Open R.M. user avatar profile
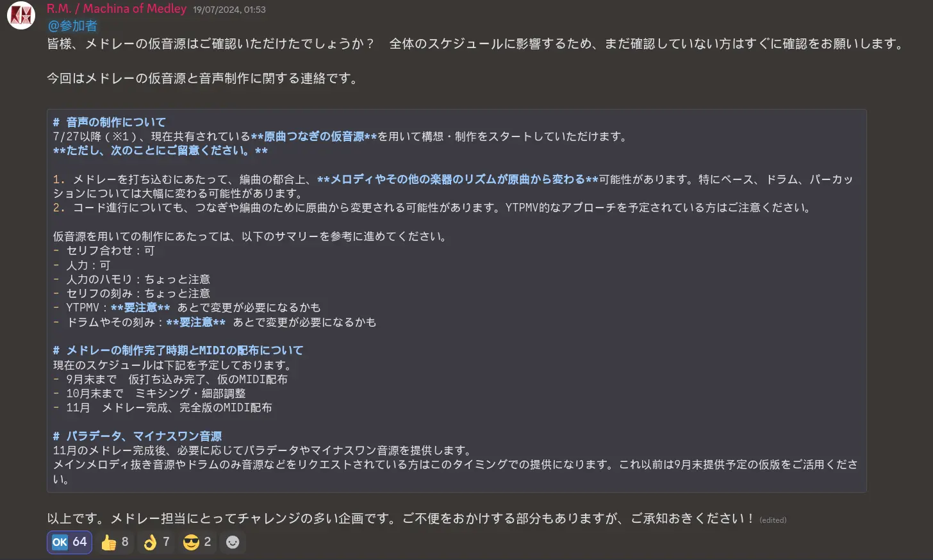Viewport: 933px width, 560px height. tap(21, 15)
